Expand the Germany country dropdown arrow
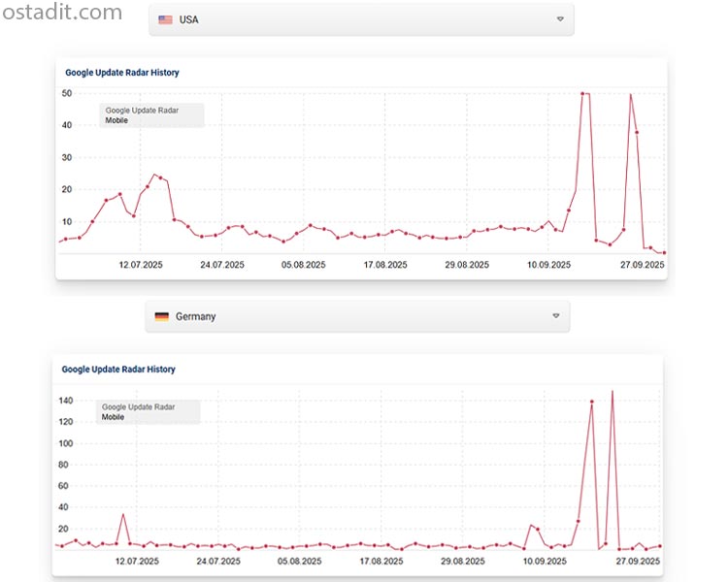The height and width of the screenshot is (582, 728). pos(556,316)
